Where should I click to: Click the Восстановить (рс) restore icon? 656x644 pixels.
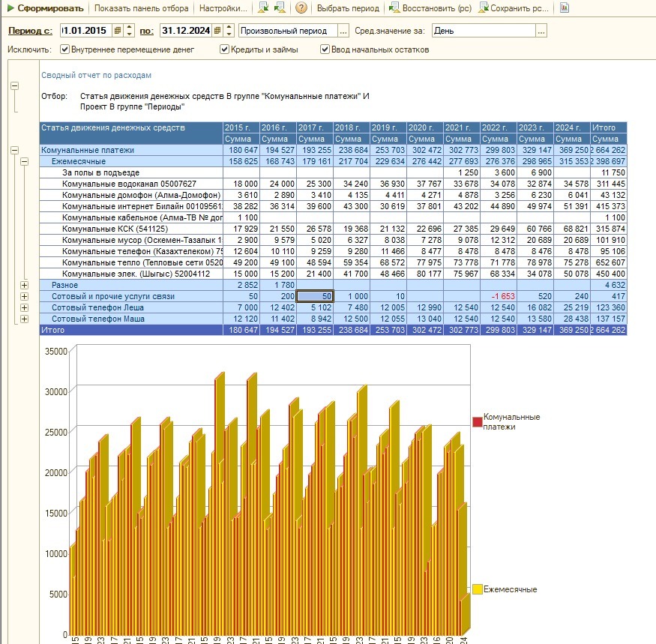tap(396, 9)
